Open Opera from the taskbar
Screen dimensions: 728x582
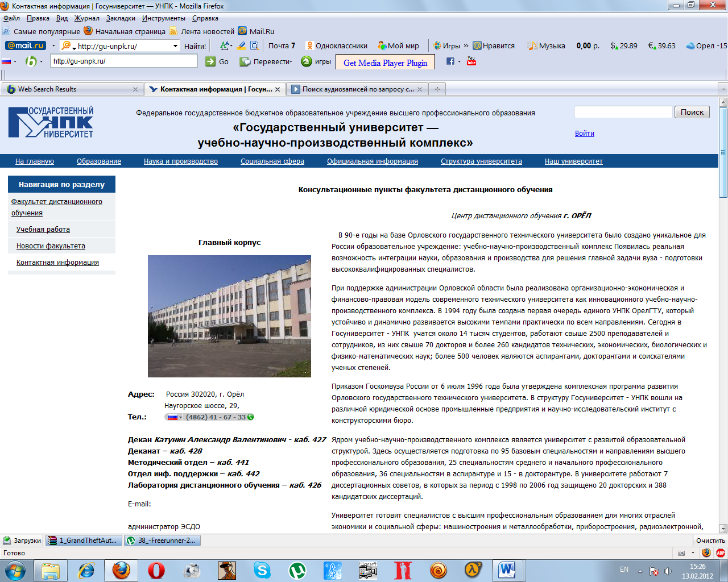coord(156,570)
